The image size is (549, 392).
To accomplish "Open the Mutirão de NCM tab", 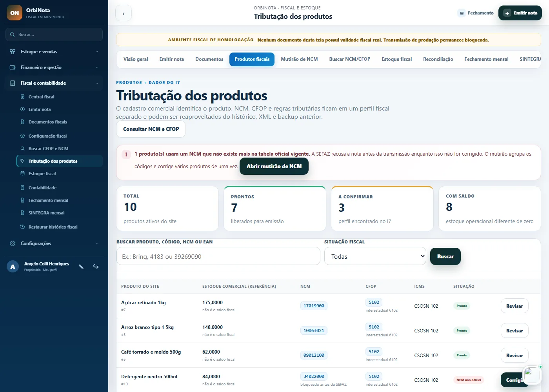I will coord(299,59).
